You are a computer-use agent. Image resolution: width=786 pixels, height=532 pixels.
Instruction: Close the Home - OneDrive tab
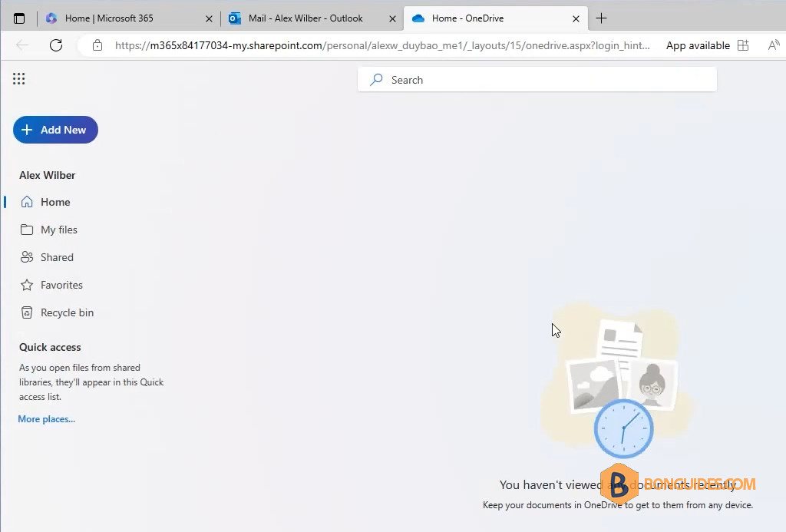point(576,19)
